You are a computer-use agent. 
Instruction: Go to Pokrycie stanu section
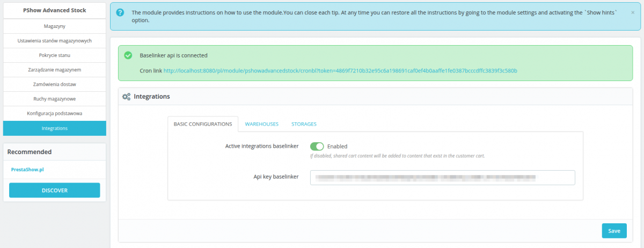[x=55, y=55]
